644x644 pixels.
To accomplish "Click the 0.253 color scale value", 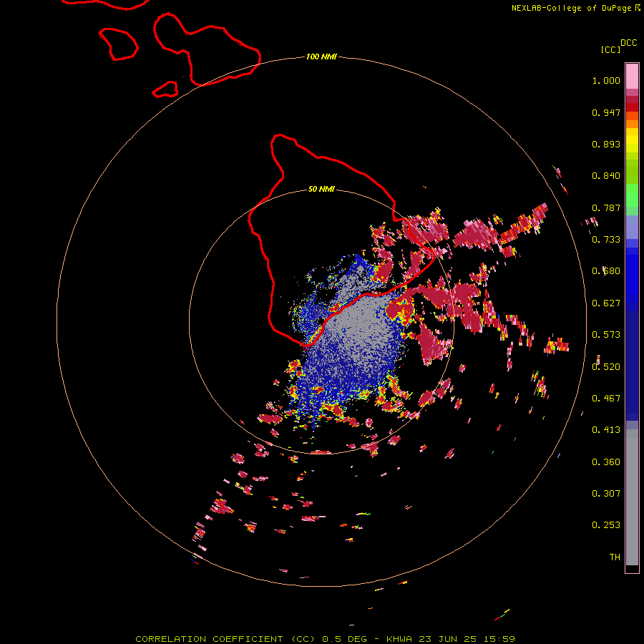I will tap(606, 525).
